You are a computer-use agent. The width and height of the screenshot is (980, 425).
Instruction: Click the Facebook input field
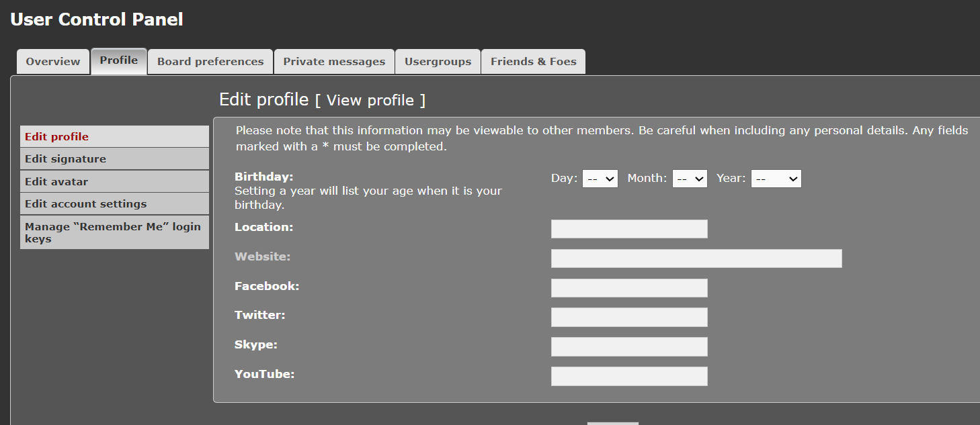click(629, 288)
